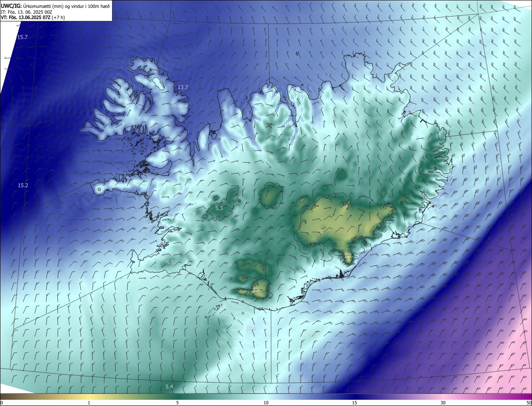
Task: Click the 0 tick on the color scale
Action: [x=1, y=403]
